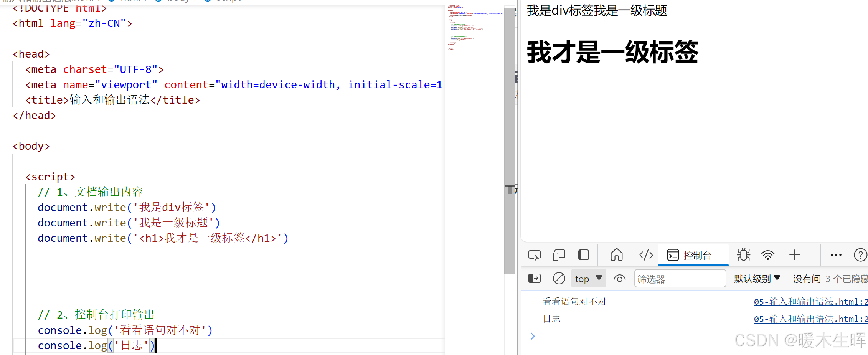Screen dimensions: 868x355
Task: Add more tools with plus icon
Action: [x=795, y=255]
